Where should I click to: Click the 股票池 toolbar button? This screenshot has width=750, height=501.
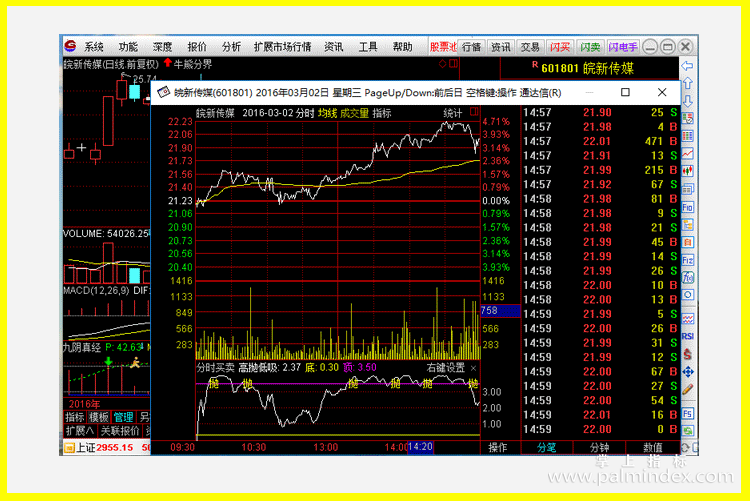443,47
